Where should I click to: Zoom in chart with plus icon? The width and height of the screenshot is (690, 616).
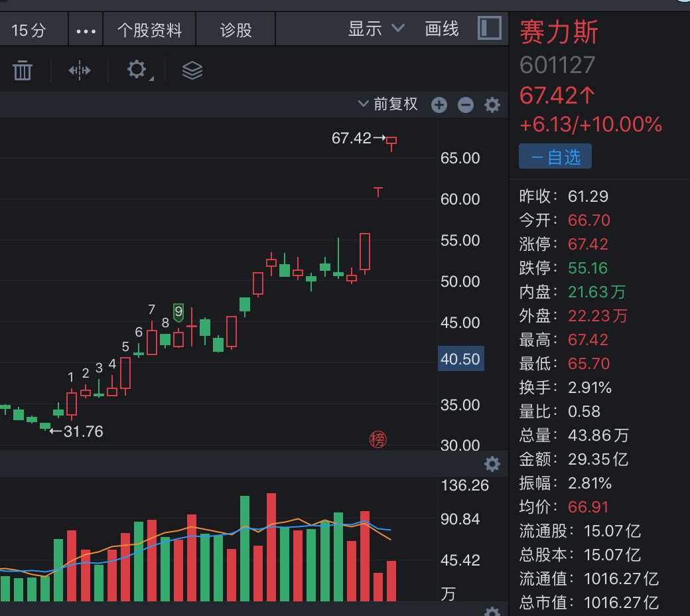[x=439, y=105]
